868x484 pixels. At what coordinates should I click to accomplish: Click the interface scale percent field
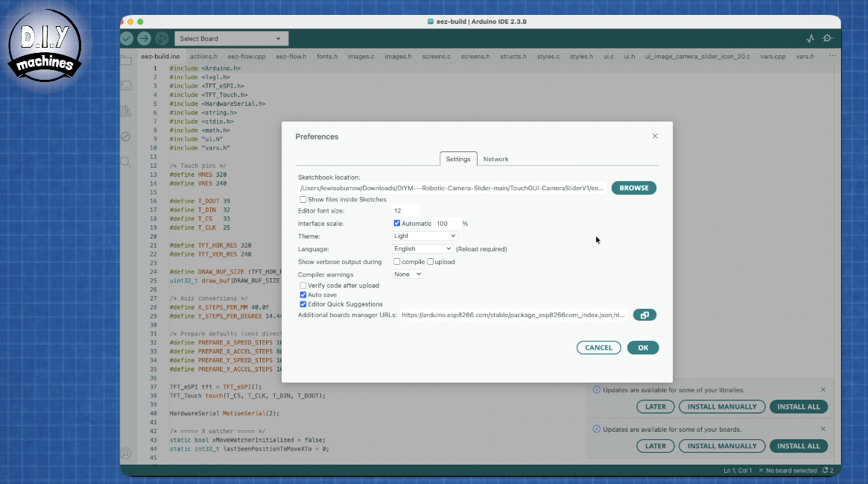pos(447,224)
